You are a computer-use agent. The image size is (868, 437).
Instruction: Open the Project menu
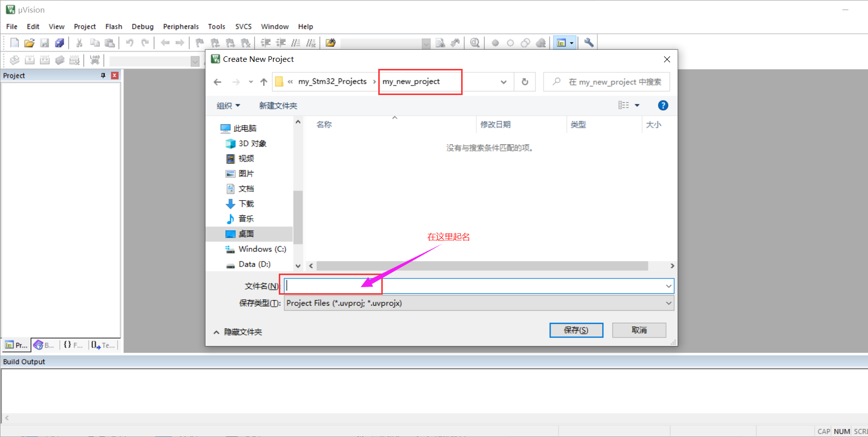coord(84,27)
